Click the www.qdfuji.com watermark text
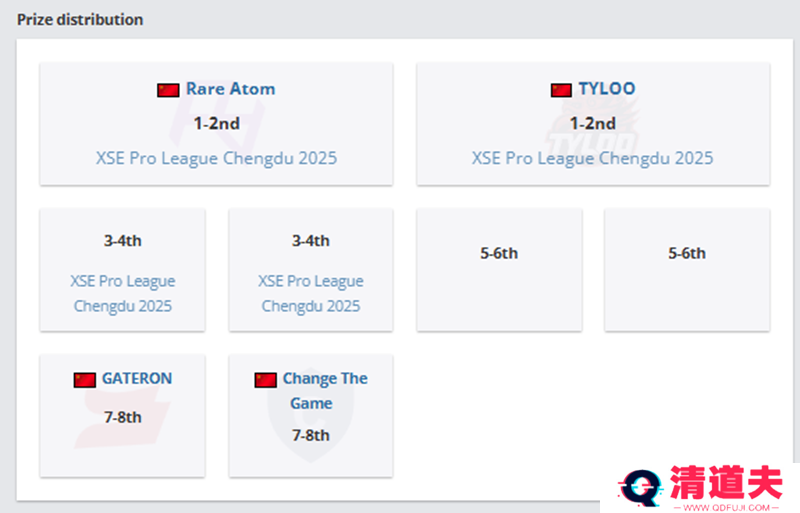This screenshot has height=513, width=800. pos(727,507)
